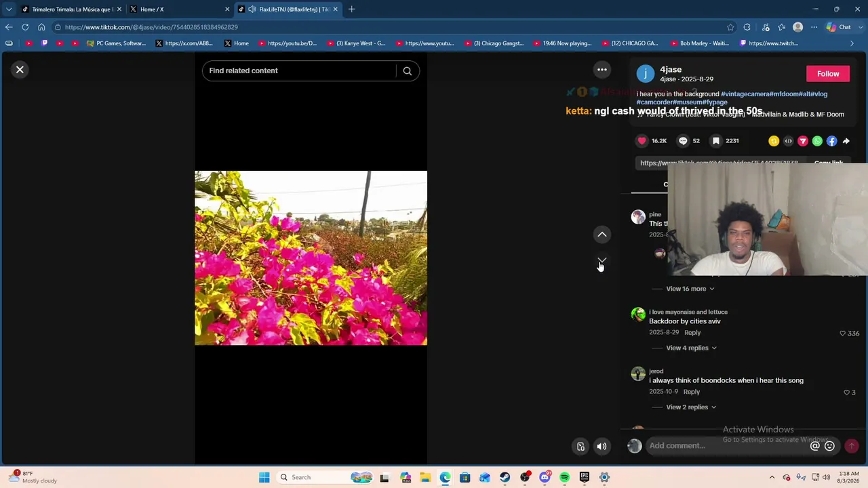Viewport: 868px width, 488px height.
Task: Open the Bob Marley bookmark
Action: (x=699, y=43)
